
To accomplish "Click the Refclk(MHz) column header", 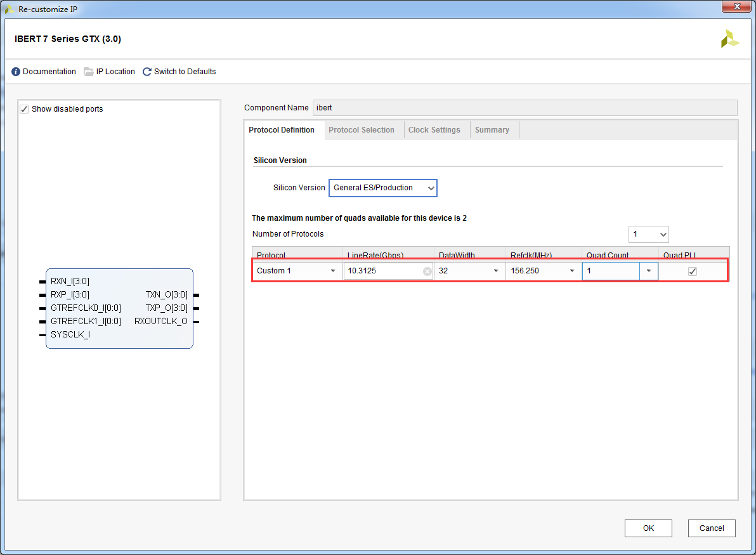I will tap(544, 254).
